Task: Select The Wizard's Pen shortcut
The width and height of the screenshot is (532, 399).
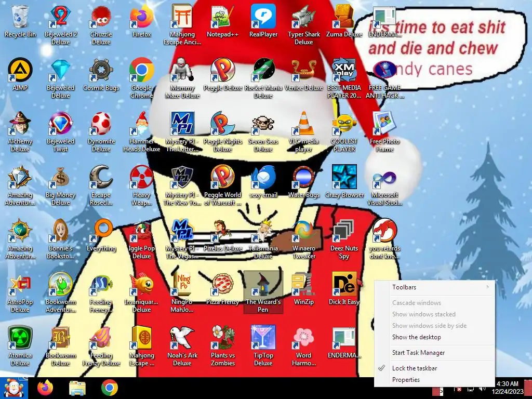Action: click(263, 292)
